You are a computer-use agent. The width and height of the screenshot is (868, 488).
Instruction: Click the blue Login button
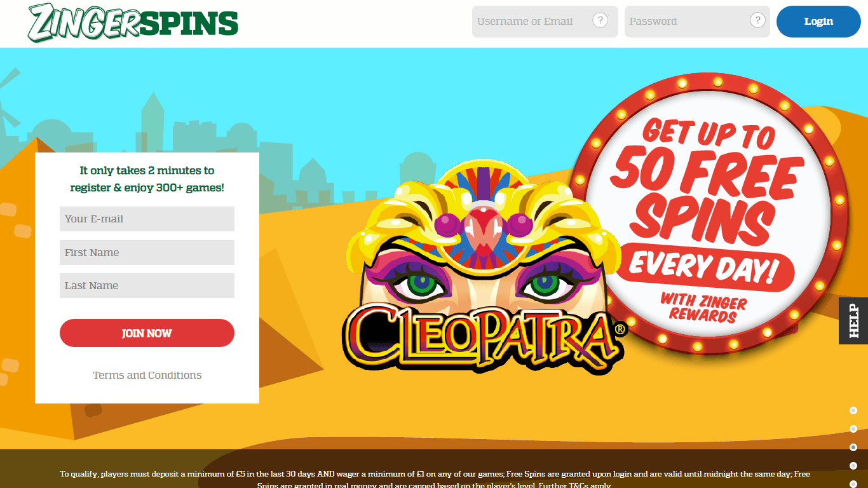tap(818, 22)
